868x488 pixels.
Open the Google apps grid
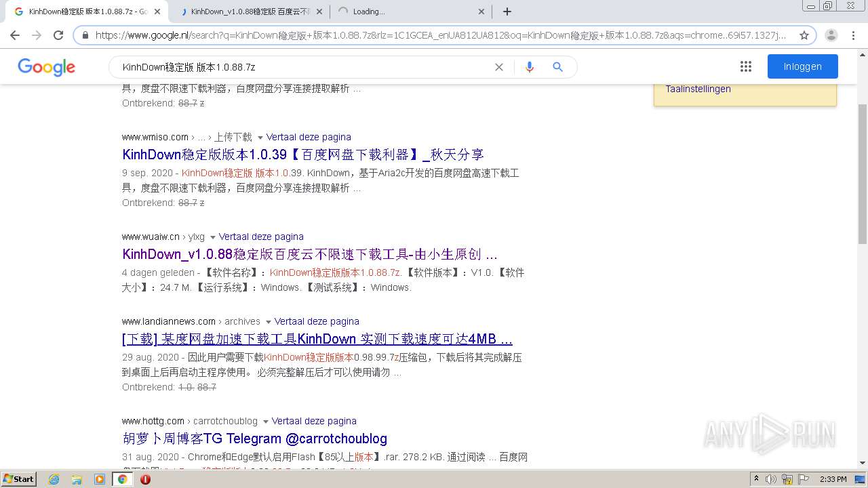(x=746, y=66)
